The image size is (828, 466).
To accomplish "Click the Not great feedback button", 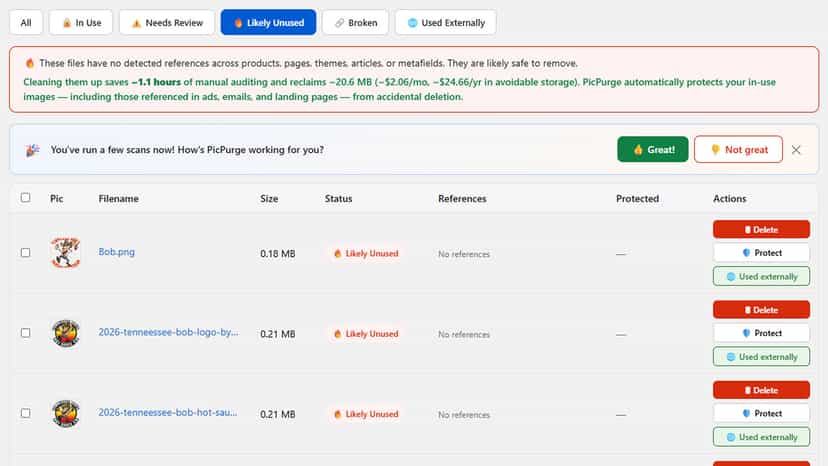I will point(738,150).
